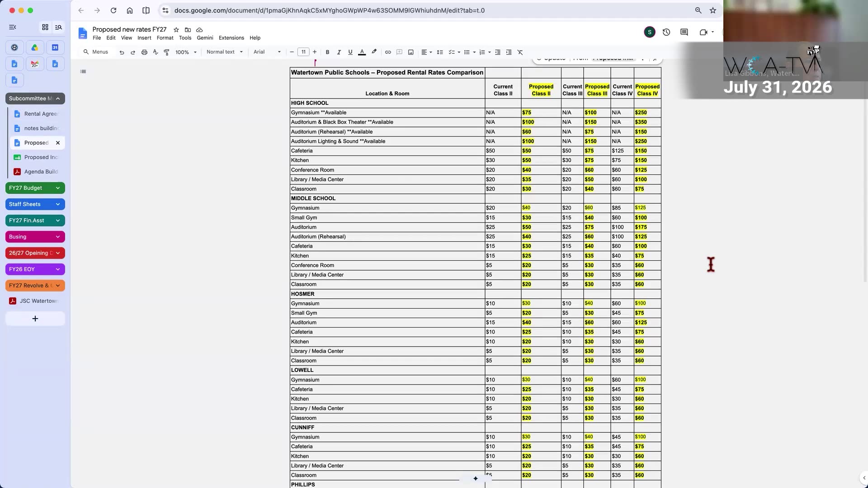Open the Tools menu
868x488 pixels.
pos(185,38)
